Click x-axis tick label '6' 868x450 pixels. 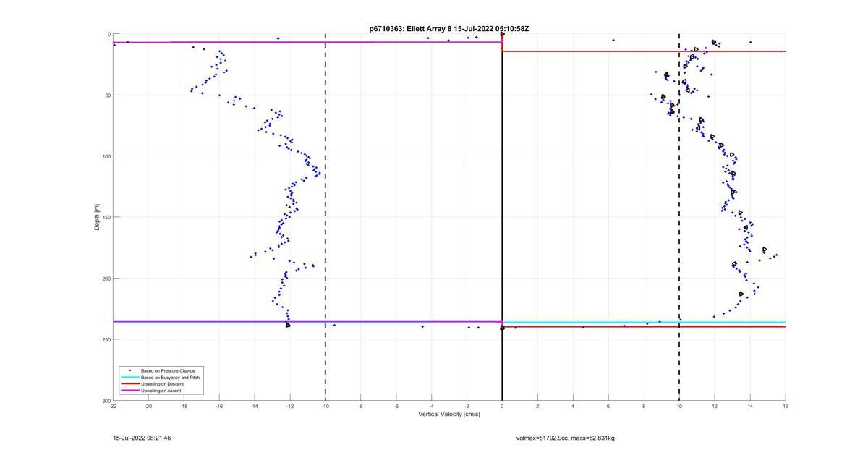[x=608, y=406]
